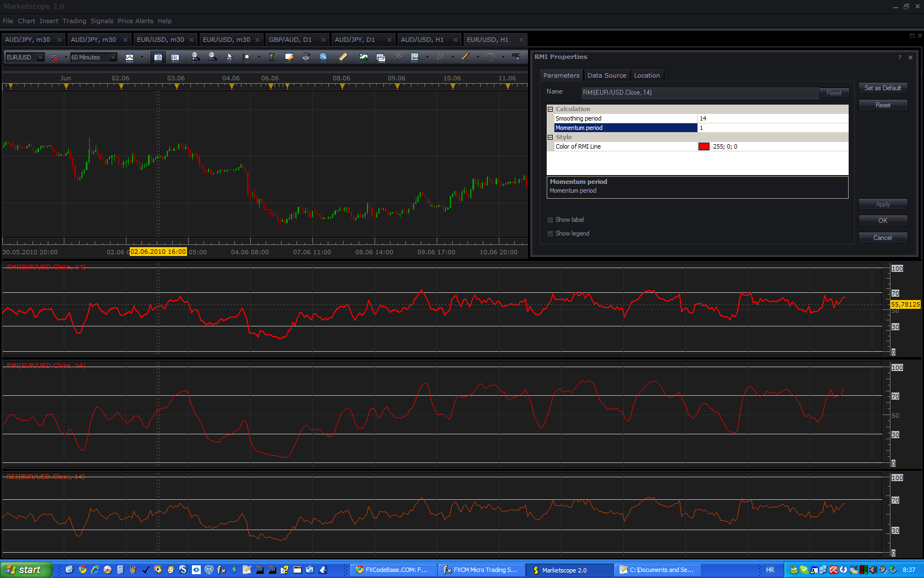Image resolution: width=924 pixels, height=578 pixels.
Task: Click the Chrome icon in quick launch
Action: (x=82, y=570)
